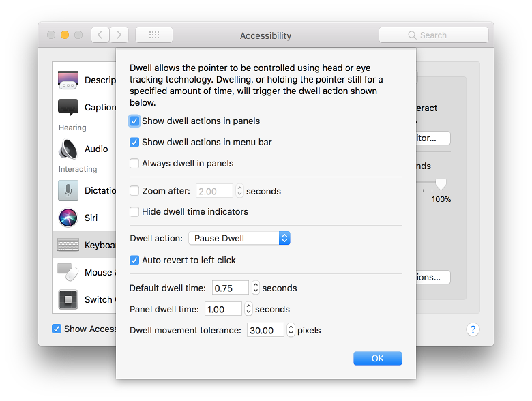Open Audio settings via speaker icon
This screenshot has width=532, height=401.
[x=68, y=149]
